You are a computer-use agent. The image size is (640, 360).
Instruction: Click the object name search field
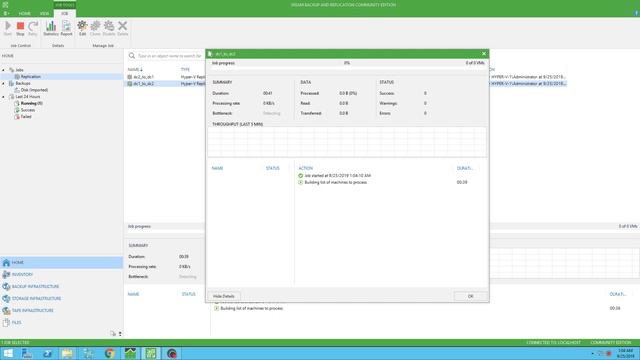[169, 56]
